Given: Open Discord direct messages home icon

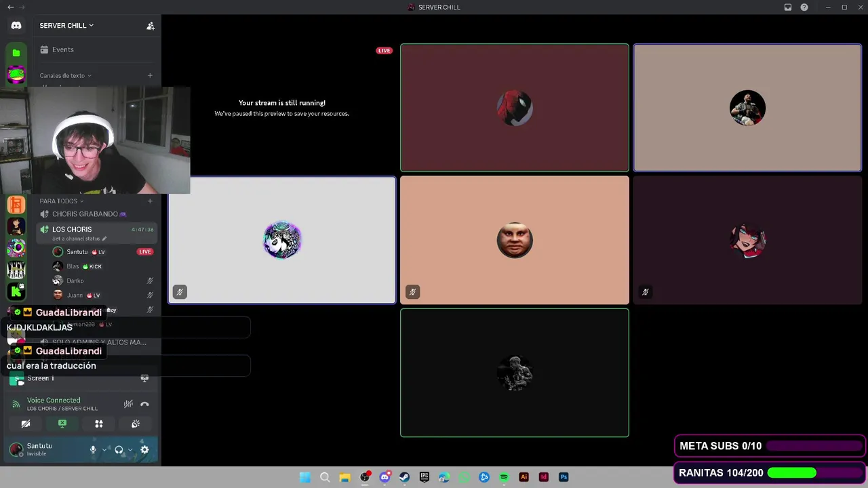Looking at the screenshot, I should [16, 26].
